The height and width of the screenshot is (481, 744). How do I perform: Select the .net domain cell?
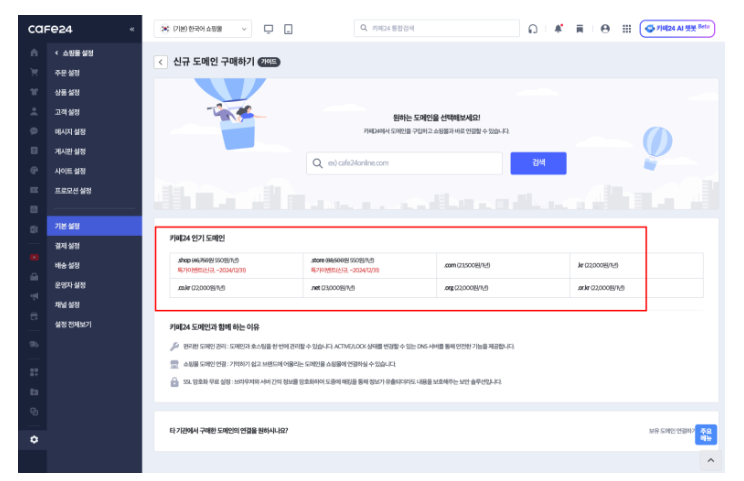click(370, 288)
